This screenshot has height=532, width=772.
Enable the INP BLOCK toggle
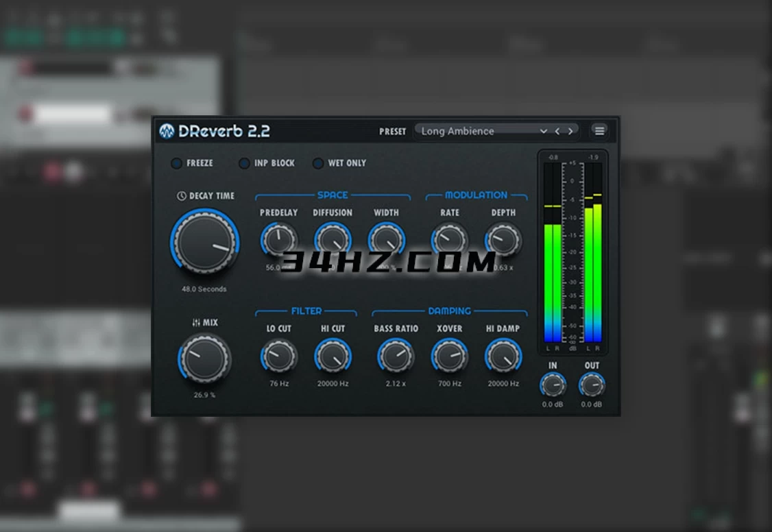point(245,163)
